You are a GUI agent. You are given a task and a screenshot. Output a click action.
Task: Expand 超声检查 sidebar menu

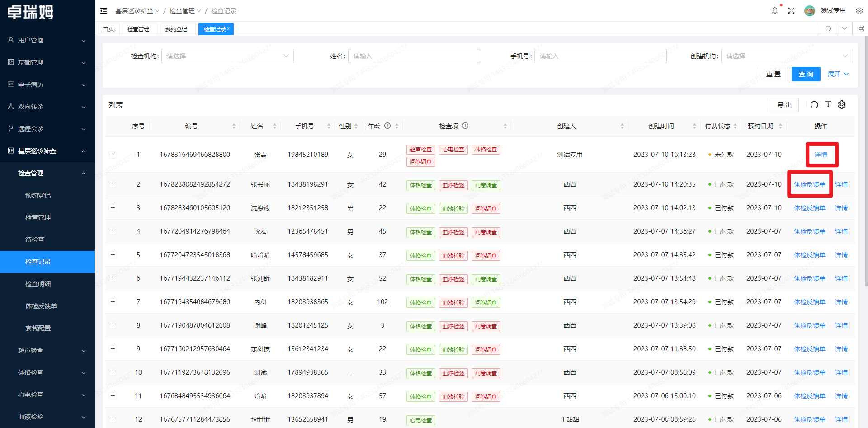point(47,350)
